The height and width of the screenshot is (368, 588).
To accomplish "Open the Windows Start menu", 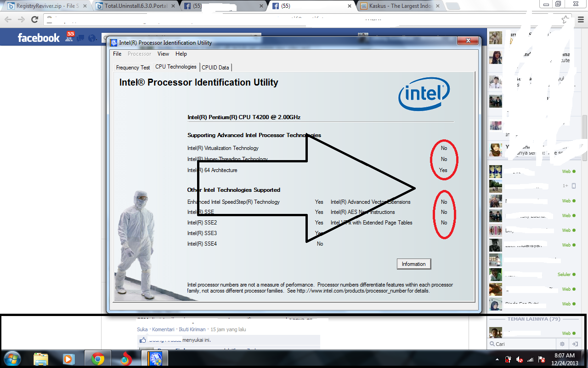I will coord(11,359).
